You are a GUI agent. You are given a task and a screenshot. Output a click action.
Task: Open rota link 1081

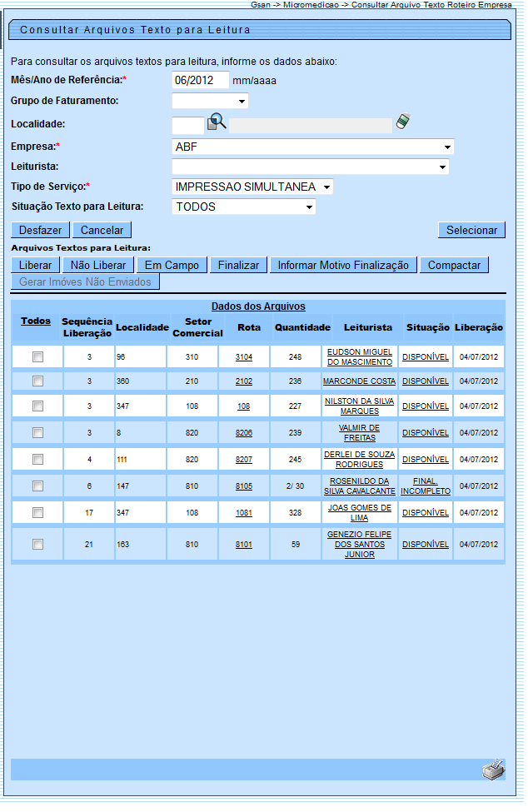click(244, 513)
